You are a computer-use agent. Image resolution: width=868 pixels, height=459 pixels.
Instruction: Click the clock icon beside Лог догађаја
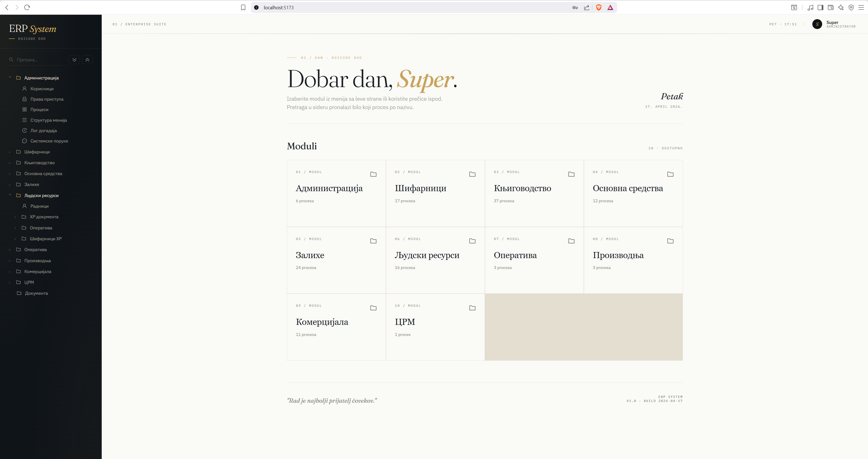point(25,131)
